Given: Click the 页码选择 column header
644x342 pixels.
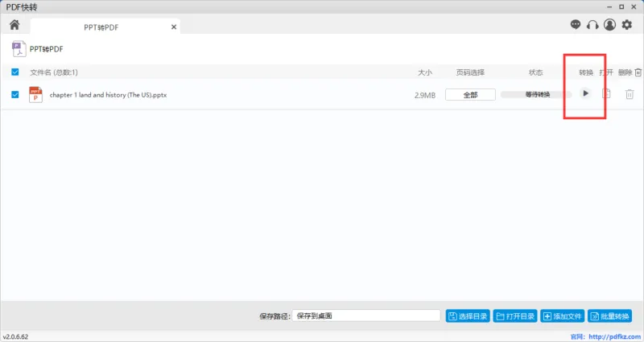Looking at the screenshot, I should (470, 72).
